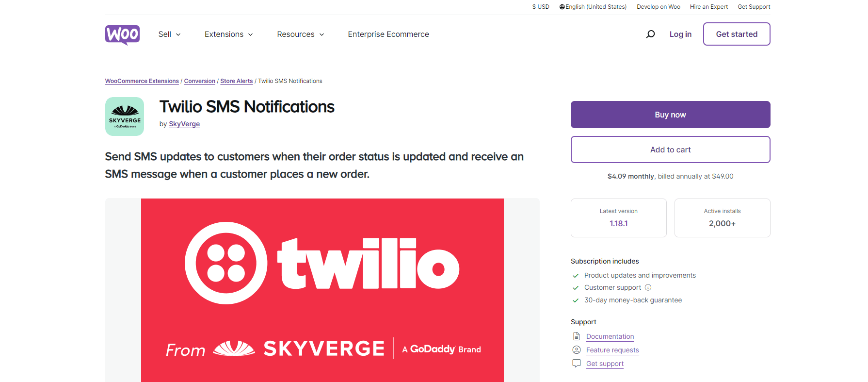Visit the SkyVerge author link
Viewport: 868px width, 382px height.
[184, 124]
